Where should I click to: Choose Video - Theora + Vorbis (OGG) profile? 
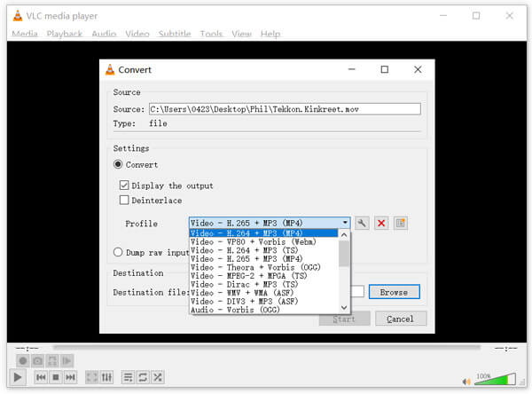tap(263, 267)
